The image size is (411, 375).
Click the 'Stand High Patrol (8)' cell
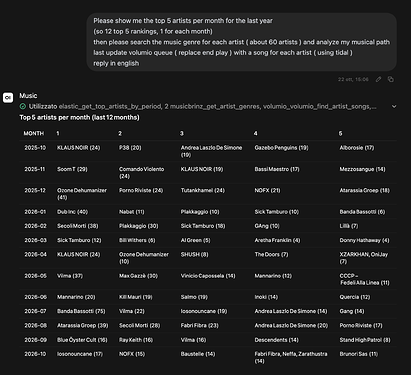pyautogui.click(x=365, y=340)
